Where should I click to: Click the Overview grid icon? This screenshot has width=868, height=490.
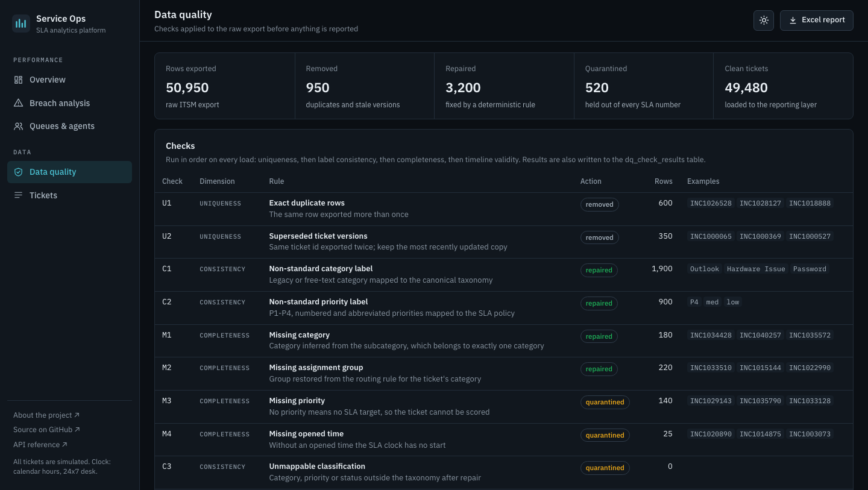point(18,80)
